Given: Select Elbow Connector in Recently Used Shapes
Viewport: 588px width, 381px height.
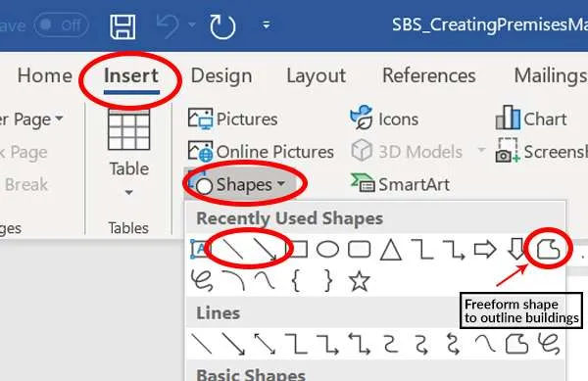Looking at the screenshot, I should point(422,250).
